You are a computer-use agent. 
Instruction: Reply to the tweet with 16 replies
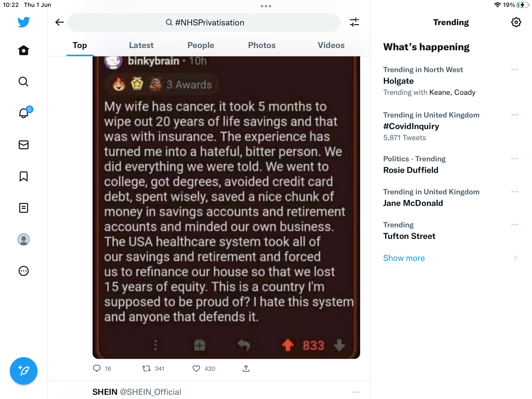coord(102,368)
